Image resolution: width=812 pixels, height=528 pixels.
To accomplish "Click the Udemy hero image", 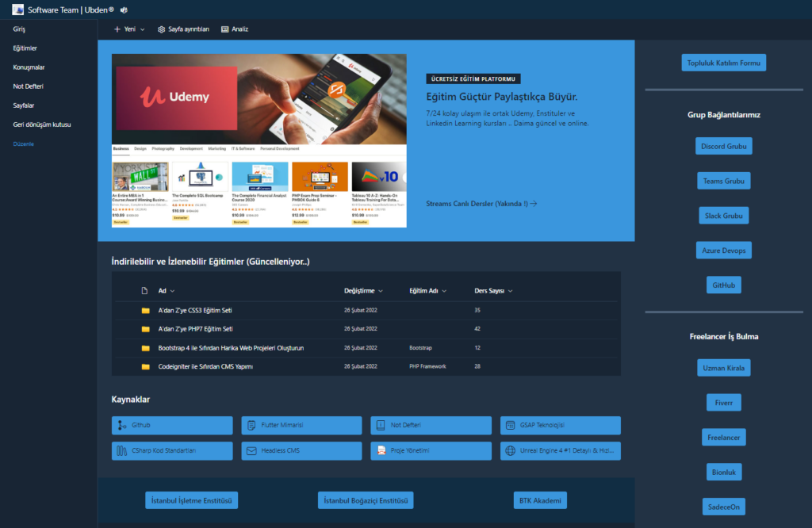I will 259,140.
